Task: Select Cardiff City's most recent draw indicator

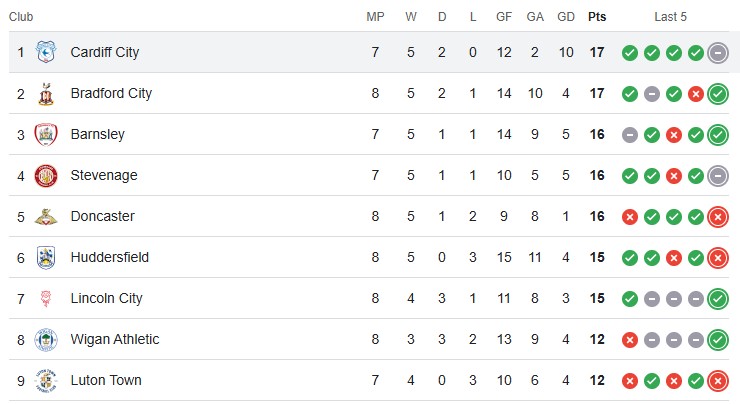Action: (x=718, y=53)
